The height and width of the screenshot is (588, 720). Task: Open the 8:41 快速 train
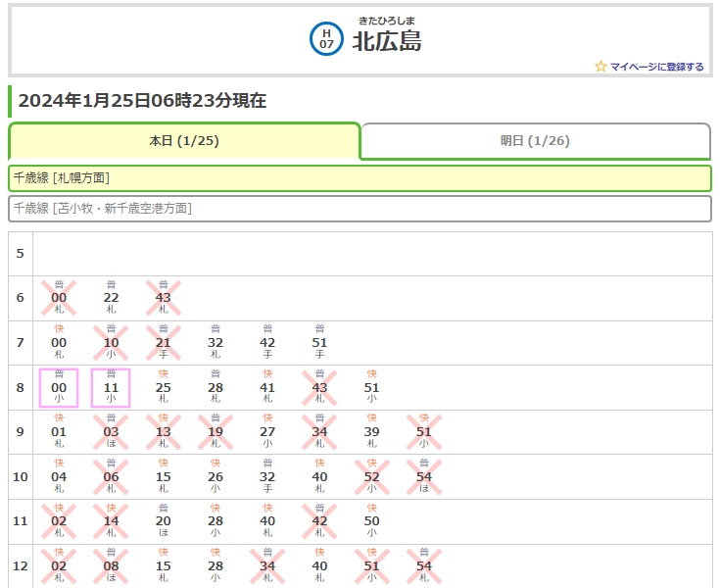click(267, 387)
